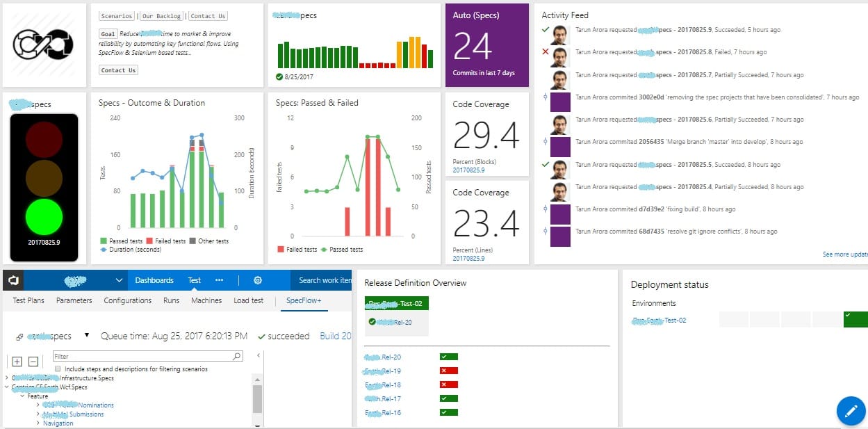Open the build selector dropdown arrow beside specs

point(87,335)
